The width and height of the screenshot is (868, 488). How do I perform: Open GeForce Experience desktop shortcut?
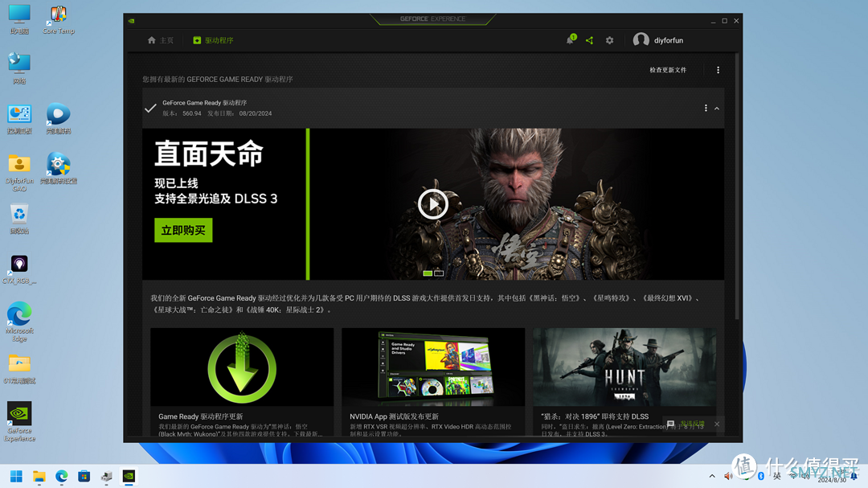(19, 421)
